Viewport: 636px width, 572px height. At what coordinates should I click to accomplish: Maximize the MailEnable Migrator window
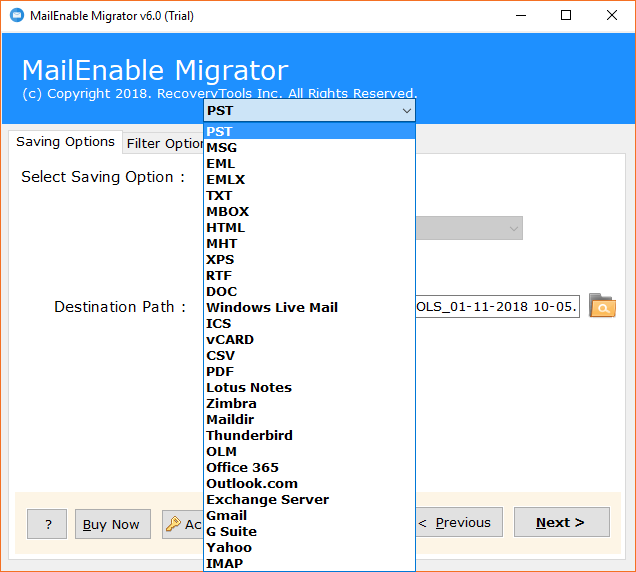click(x=566, y=15)
